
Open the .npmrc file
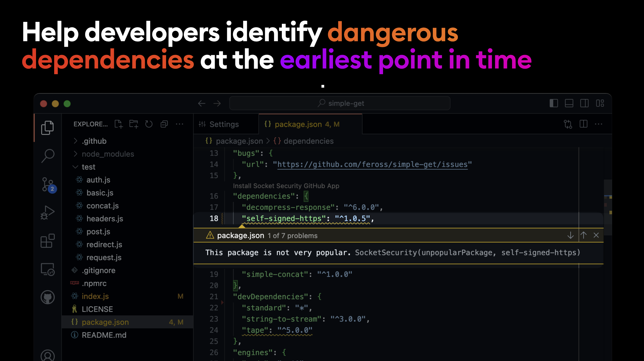coord(128,283)
